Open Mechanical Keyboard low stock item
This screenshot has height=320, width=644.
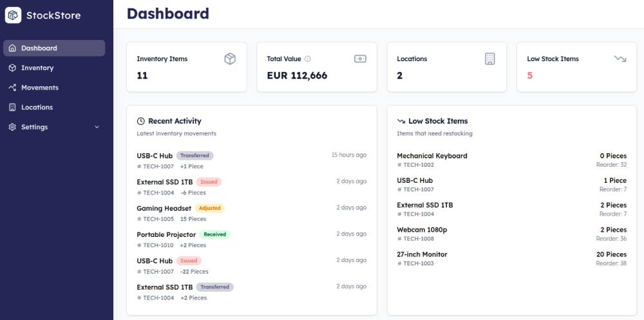432,156
